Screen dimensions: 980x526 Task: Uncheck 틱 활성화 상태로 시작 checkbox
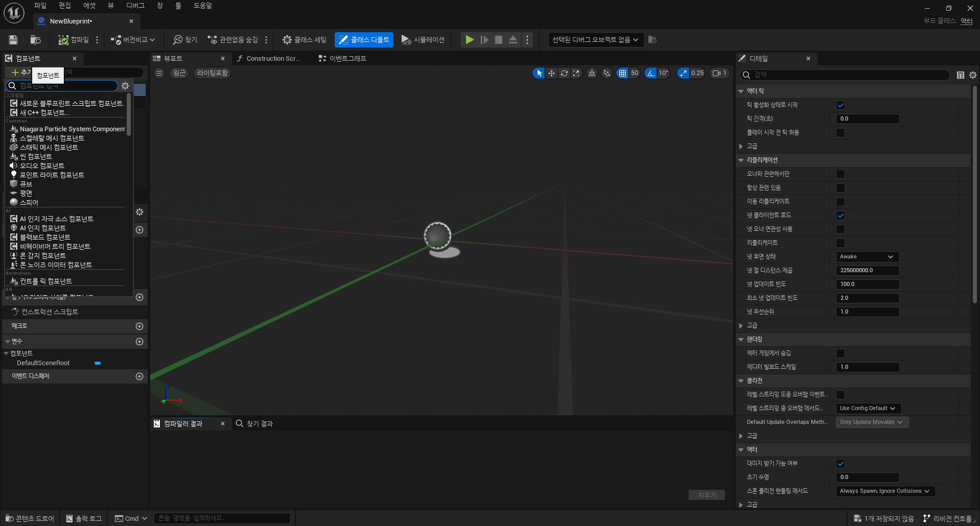[x=841, y=105]
